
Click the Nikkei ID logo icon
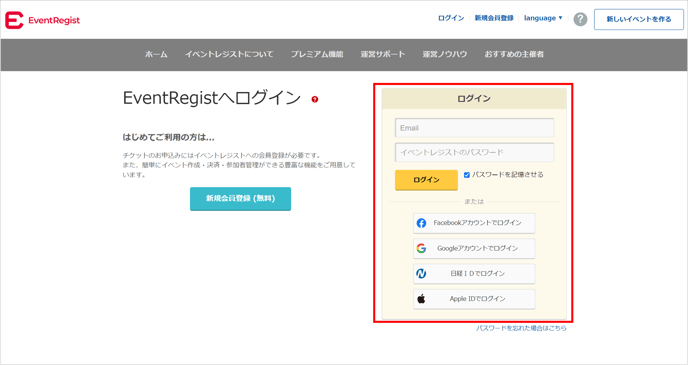pos(421,274)
